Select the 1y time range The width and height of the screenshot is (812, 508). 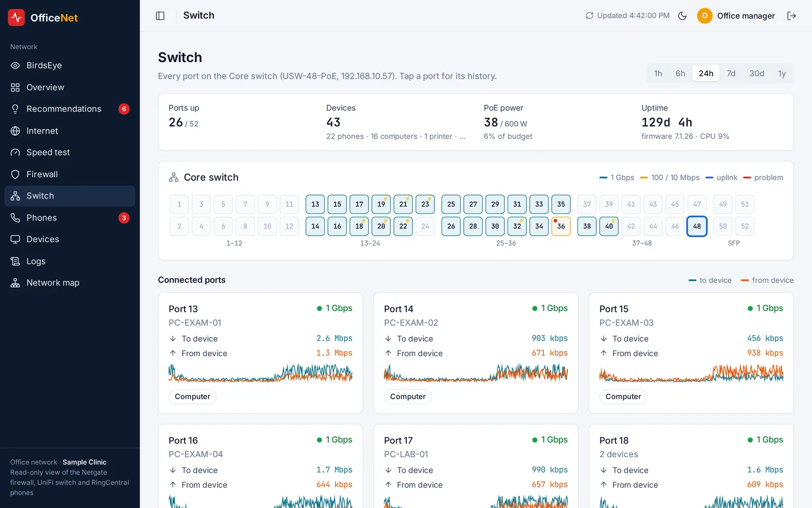click(782, 74)
